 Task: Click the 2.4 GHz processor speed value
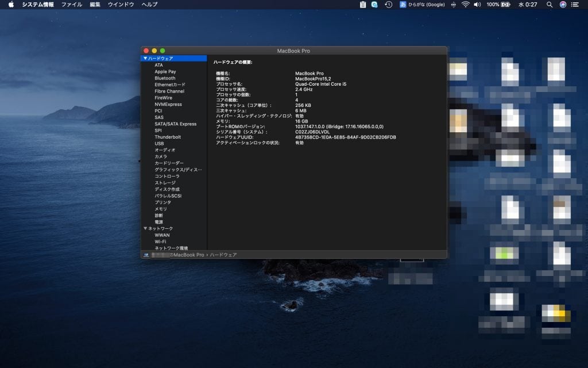point(304,89)
